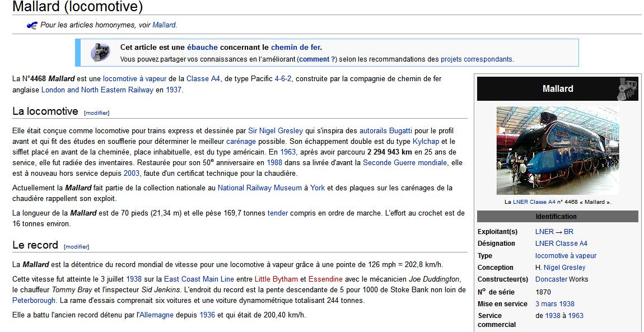Open 'Classe A4' link in intro paragraph
Image resolution: width=644 pixels, height=332 pixels.
204,78
